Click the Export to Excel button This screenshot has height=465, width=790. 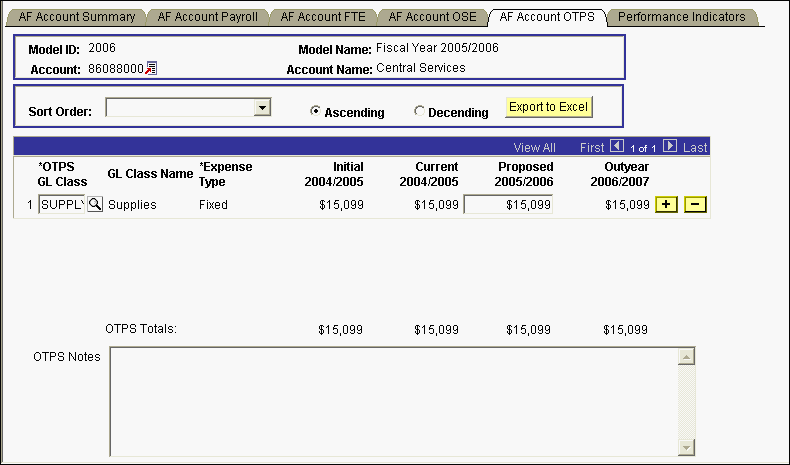[x=548, y=106]
